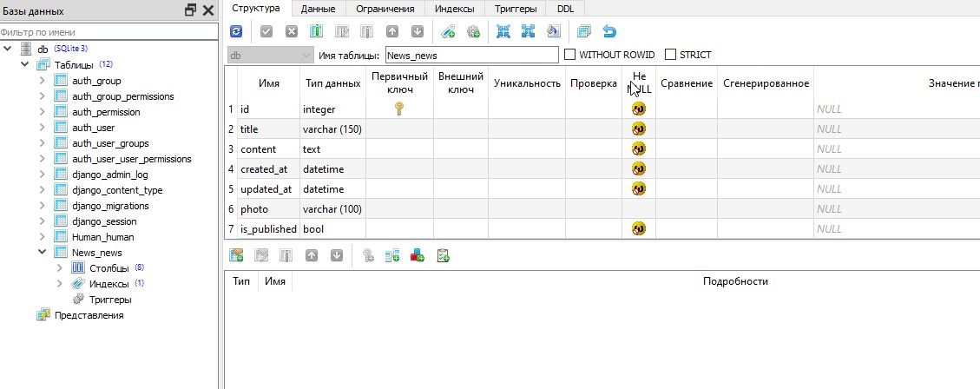The height and width of the screenshot is (389, 980).
Task: Collapse the db database node
Action: coord(8,48)
